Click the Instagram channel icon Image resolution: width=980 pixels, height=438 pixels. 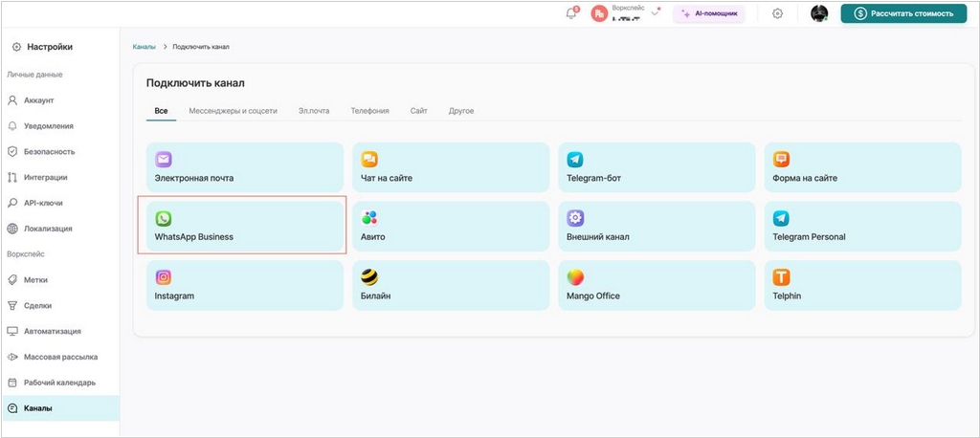(164, 277)
